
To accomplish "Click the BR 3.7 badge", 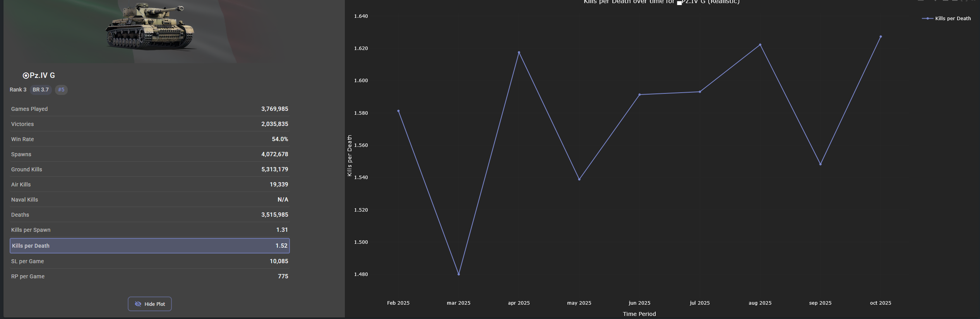I will (x=41, y=90).
